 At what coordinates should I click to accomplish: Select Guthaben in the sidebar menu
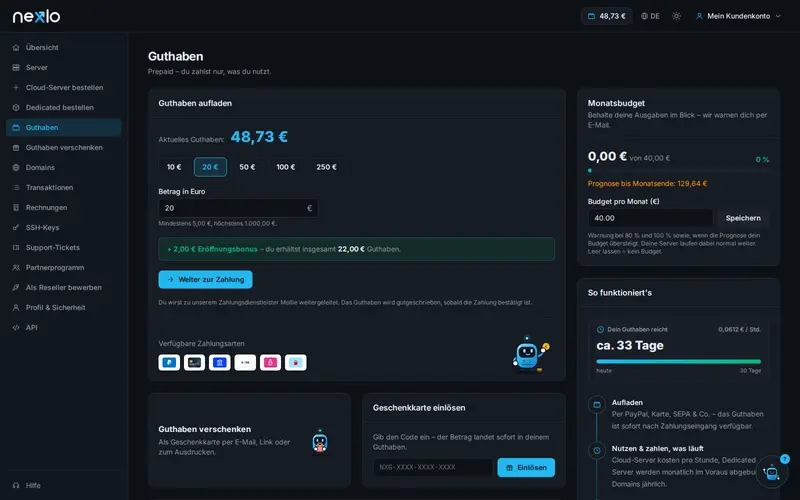coord(63,128)
